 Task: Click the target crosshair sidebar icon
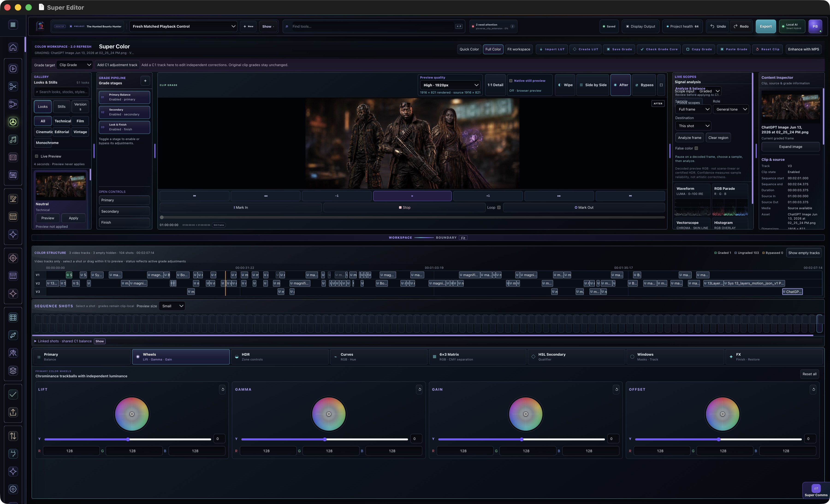pos(13,258)
